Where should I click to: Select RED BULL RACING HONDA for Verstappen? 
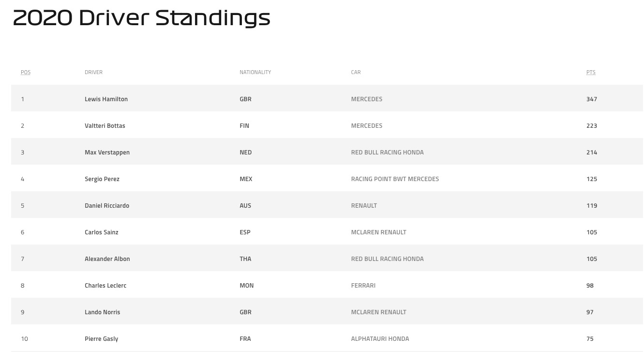point(387,152)
